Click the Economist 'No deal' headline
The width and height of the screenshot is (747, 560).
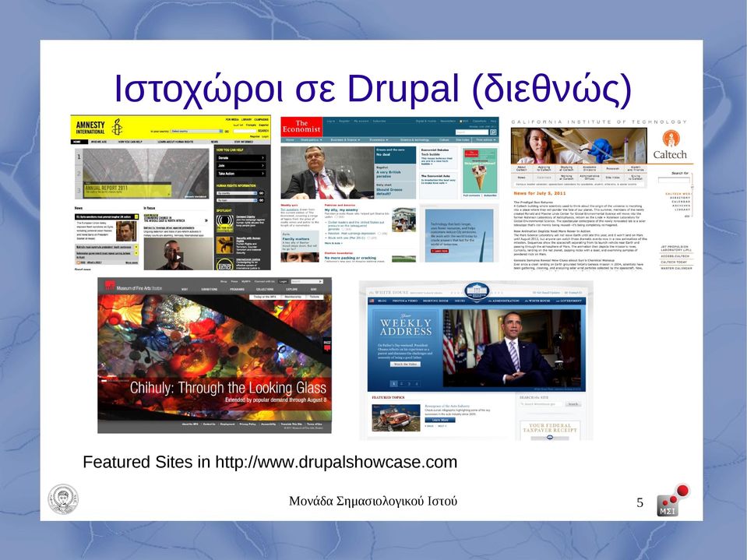pos(384,155)
